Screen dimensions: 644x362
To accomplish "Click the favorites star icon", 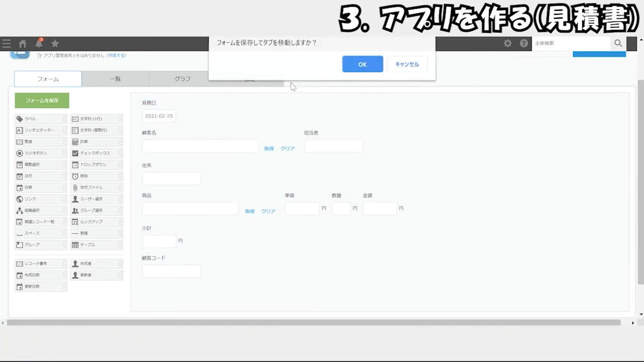I will (55, 44).
